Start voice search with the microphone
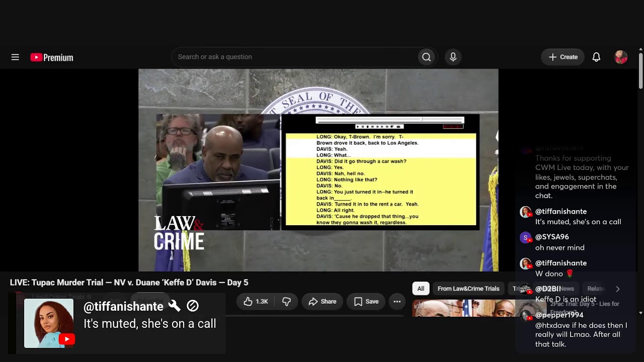Image resolution: width=644 pixels, height=362 pixels. click(453, 57)
